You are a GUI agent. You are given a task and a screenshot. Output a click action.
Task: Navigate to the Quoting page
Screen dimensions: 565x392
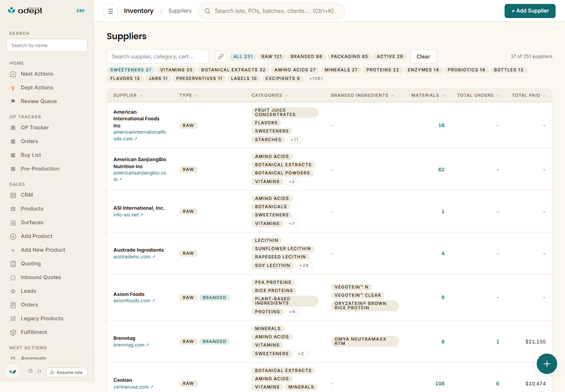click(x=47, y=264)
